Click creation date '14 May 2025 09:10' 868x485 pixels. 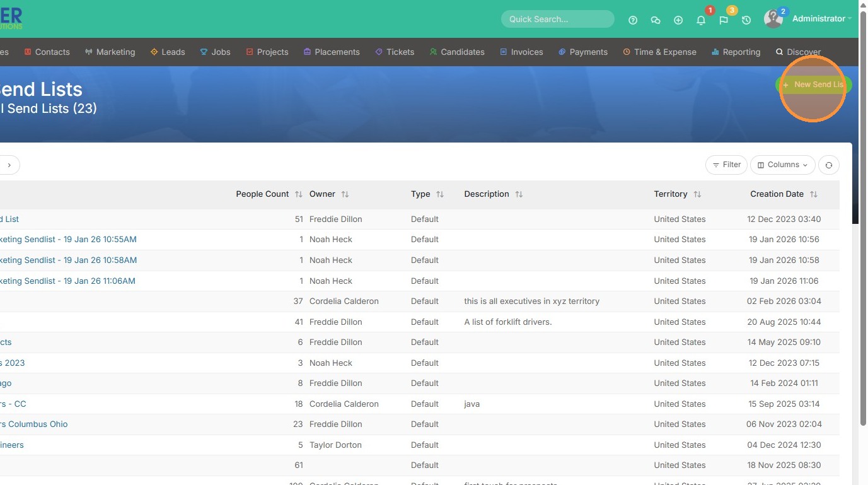[784, 342]
